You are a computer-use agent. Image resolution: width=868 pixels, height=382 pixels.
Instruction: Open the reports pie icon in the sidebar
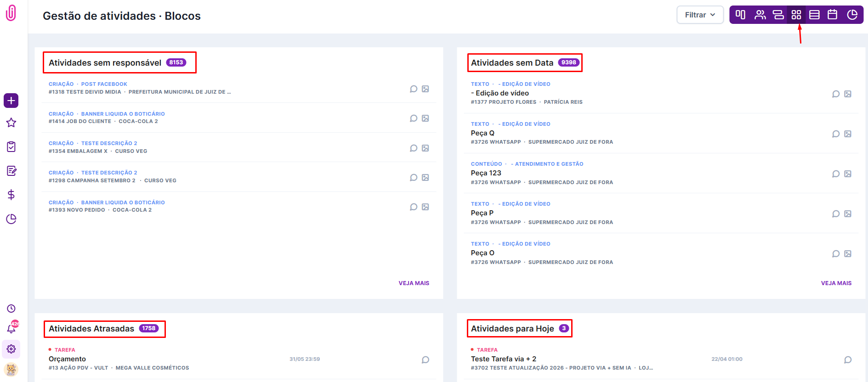coord(11,219)
